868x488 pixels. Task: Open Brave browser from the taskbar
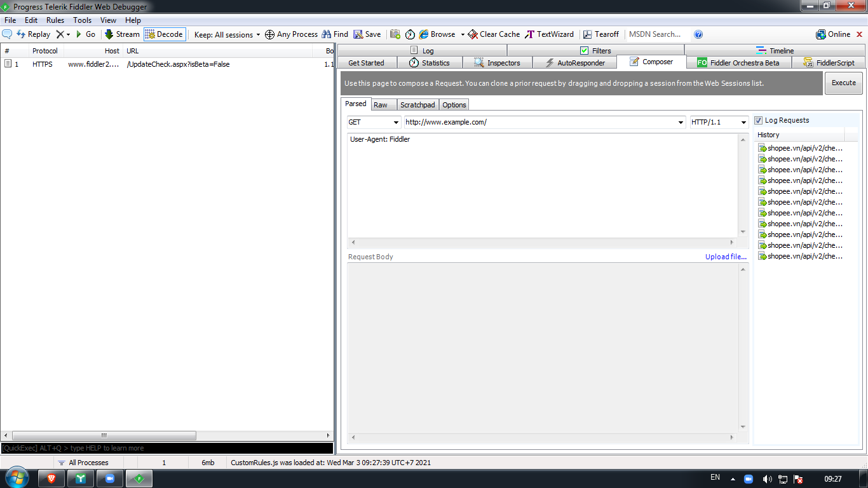pos(51,478)
